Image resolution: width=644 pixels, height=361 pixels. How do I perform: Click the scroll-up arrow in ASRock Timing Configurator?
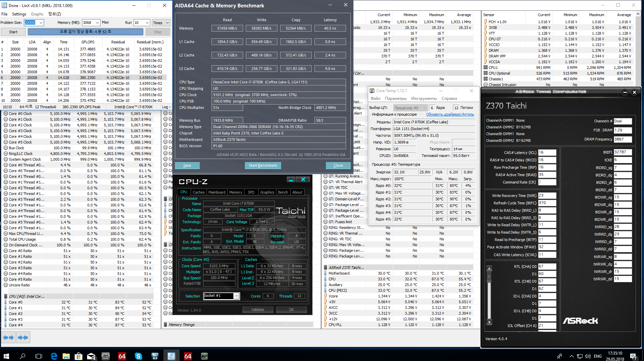pyautogui.click(x=489, y=268)
